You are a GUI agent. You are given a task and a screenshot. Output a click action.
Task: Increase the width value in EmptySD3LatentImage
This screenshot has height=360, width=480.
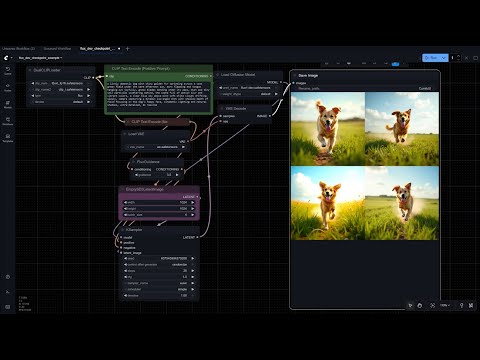192,202
